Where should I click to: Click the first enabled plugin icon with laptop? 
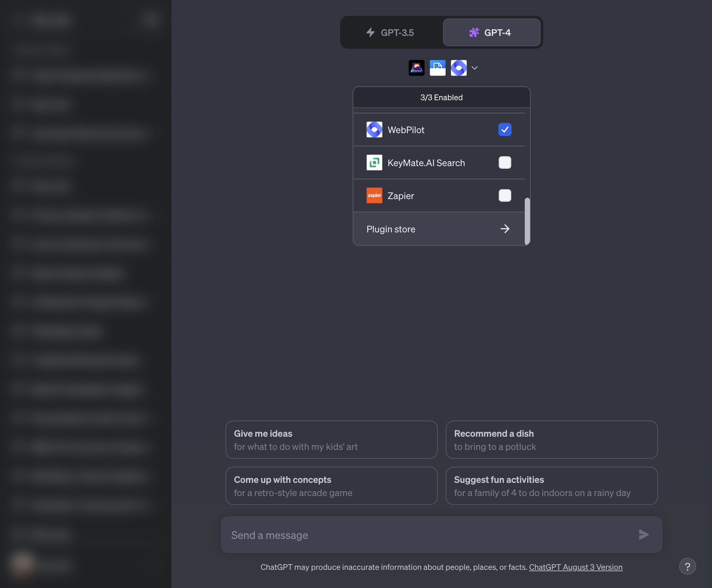pos(416,68)
